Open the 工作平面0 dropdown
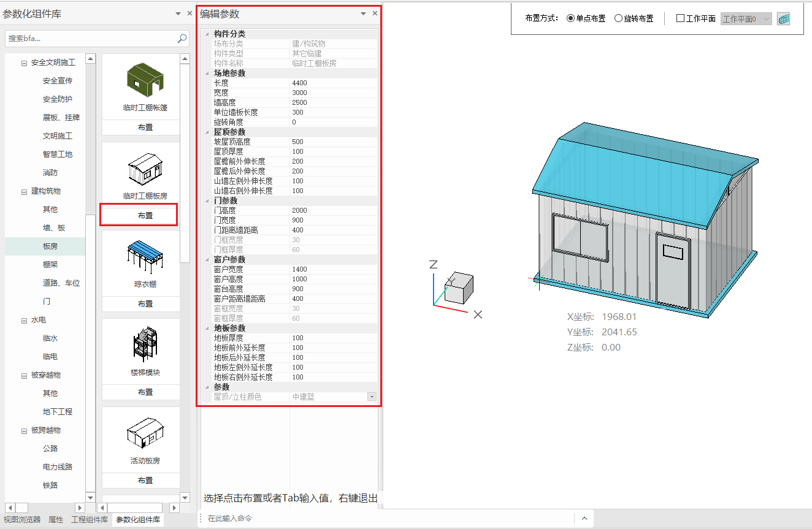The height and width of the screenshot is (529, 812). pos(746,19)
